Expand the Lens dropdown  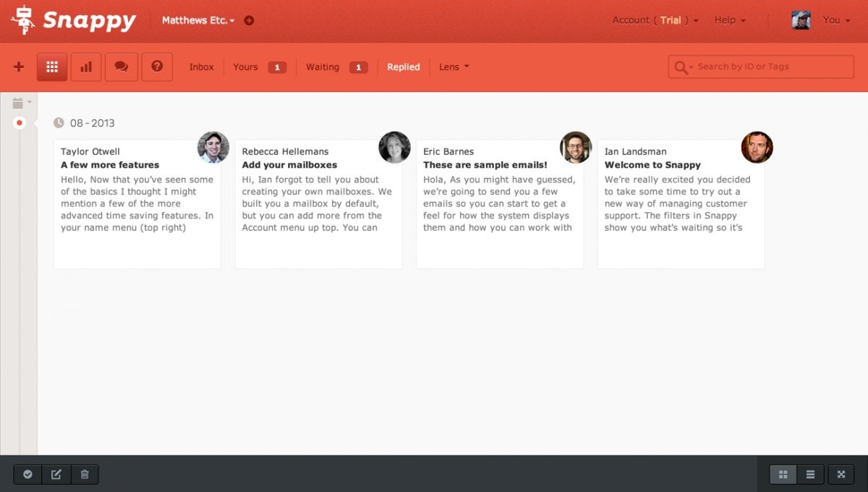tap(454, 67)
